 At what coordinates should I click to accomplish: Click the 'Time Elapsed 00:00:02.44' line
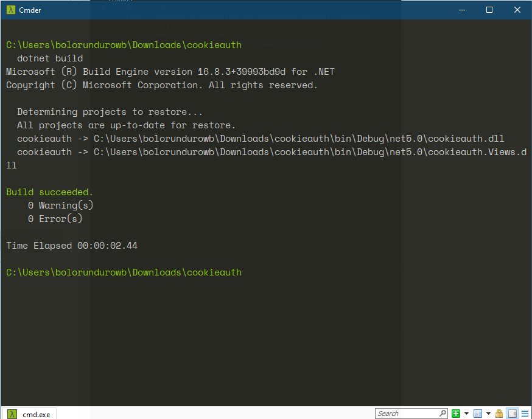coord(72,246)
